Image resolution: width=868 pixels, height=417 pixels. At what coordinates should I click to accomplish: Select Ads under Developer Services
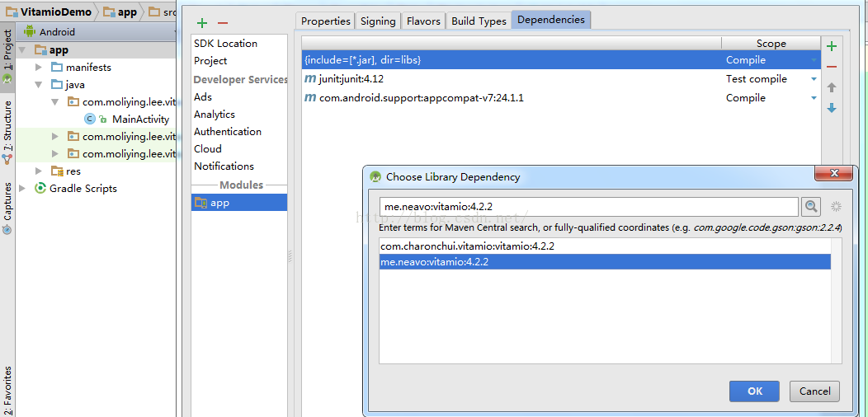click(203, 96)
